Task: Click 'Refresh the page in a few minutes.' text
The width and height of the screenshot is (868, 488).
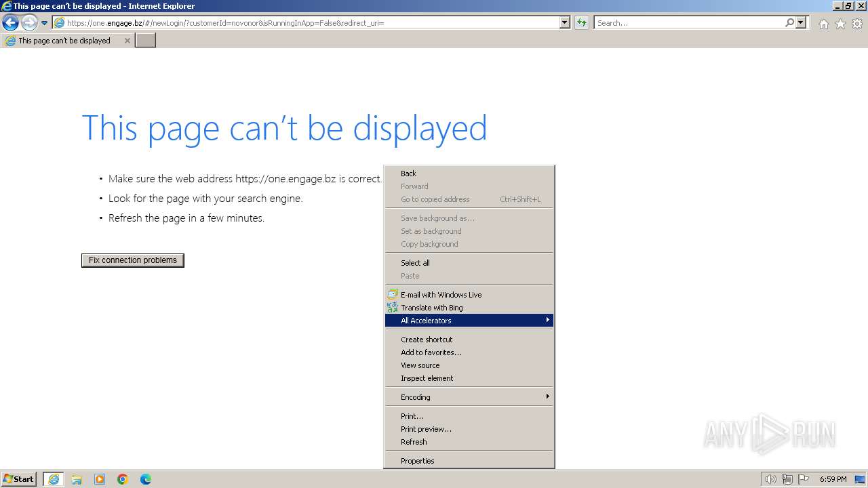Action: pyautogui.click(x=186, y=218)
